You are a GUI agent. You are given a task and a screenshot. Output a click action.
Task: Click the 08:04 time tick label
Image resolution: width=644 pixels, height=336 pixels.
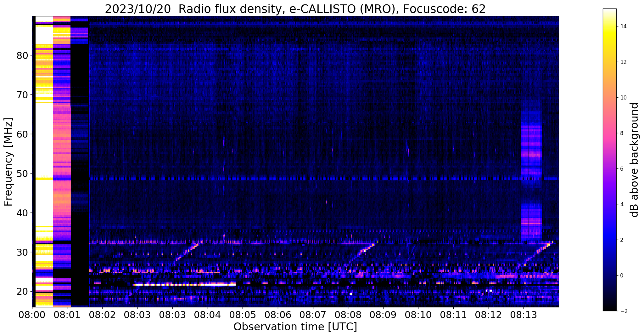pyautogui.click(x=208, y=315)
